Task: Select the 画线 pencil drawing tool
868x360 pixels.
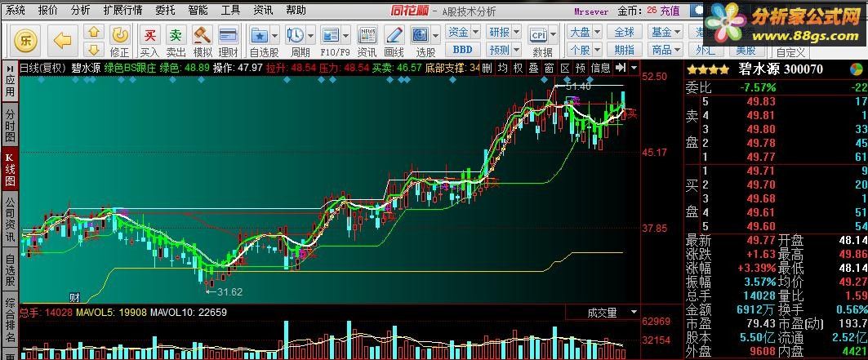Action: (394, 35)
